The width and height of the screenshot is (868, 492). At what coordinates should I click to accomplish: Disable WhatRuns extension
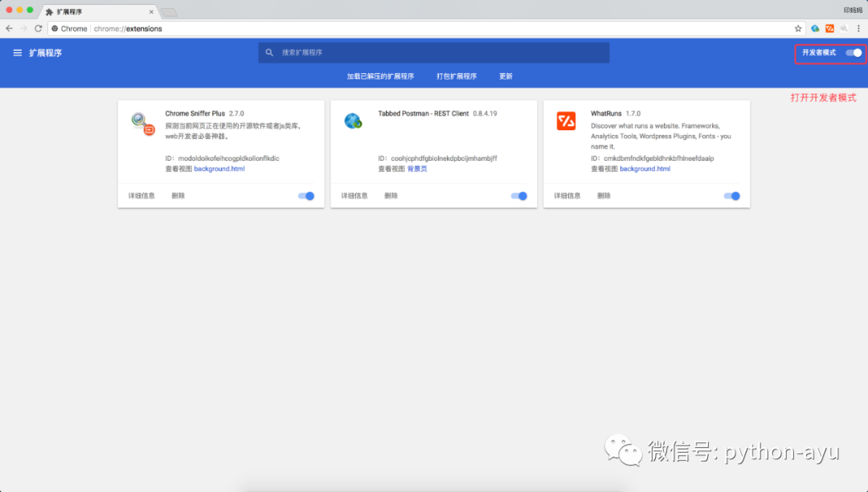point(731,196)
